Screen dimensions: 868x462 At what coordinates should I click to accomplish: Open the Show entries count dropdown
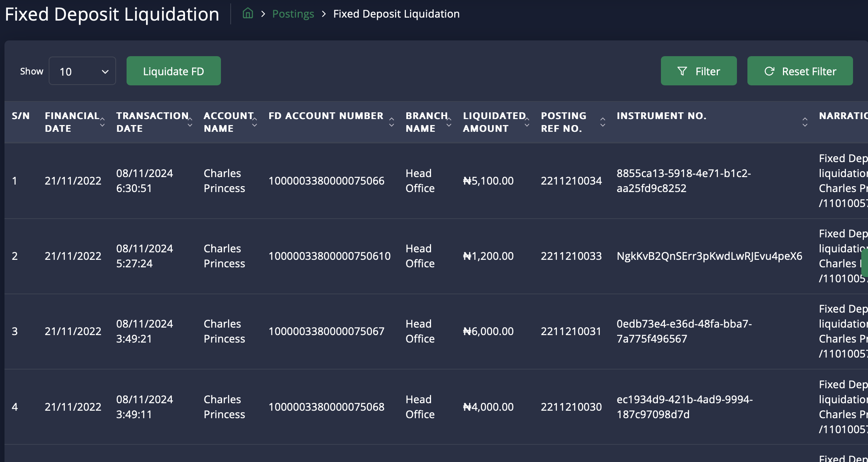point(82,71)
